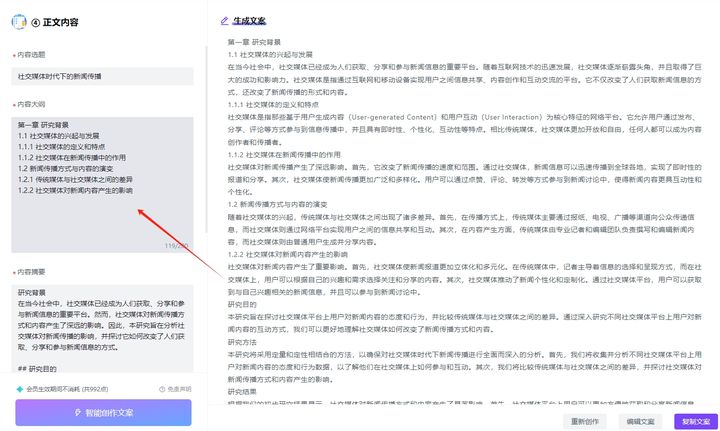Click outline line 1.2 新闻传播方式与内容的演变 in 内容大纲
720x431 pixels.
click(65, 168)
